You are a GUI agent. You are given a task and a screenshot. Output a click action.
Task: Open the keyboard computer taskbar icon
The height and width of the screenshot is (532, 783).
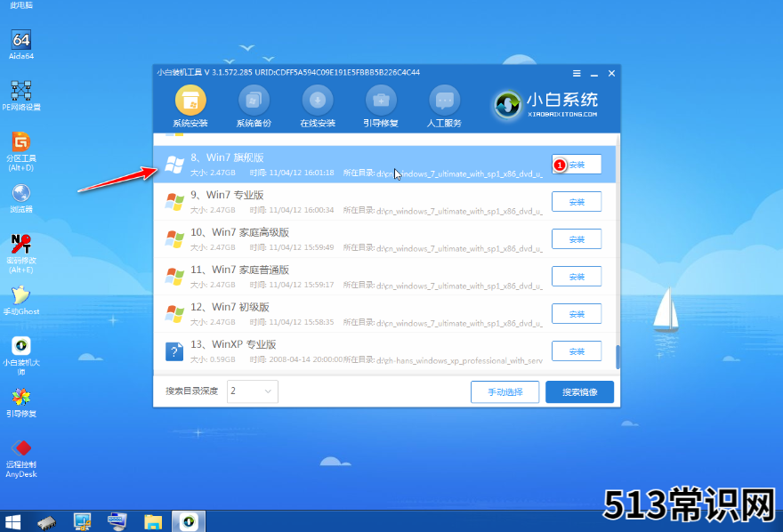click(x=117, y=521)
